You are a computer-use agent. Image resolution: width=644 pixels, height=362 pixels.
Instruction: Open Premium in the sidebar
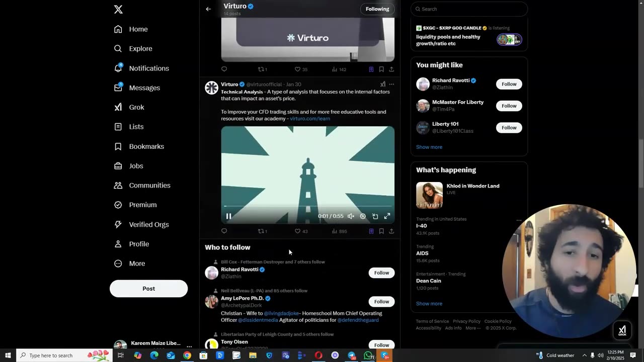coord(135,205)
